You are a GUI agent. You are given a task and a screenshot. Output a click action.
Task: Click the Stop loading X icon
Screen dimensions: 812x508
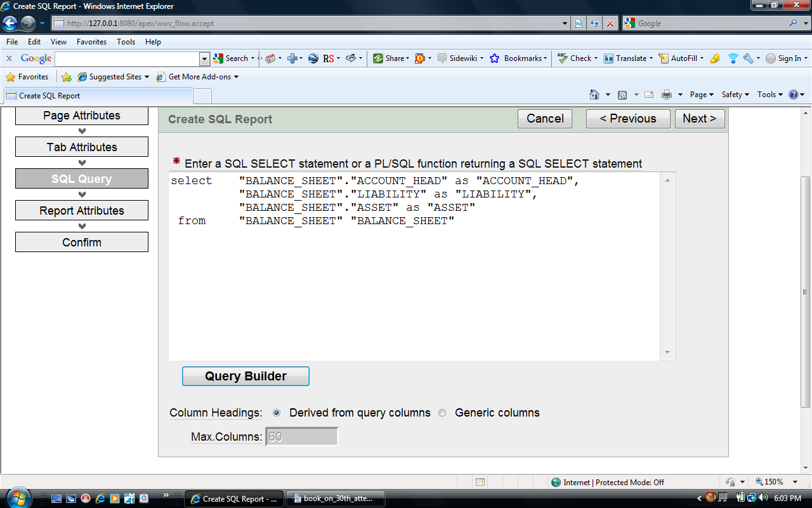[610, 23]
